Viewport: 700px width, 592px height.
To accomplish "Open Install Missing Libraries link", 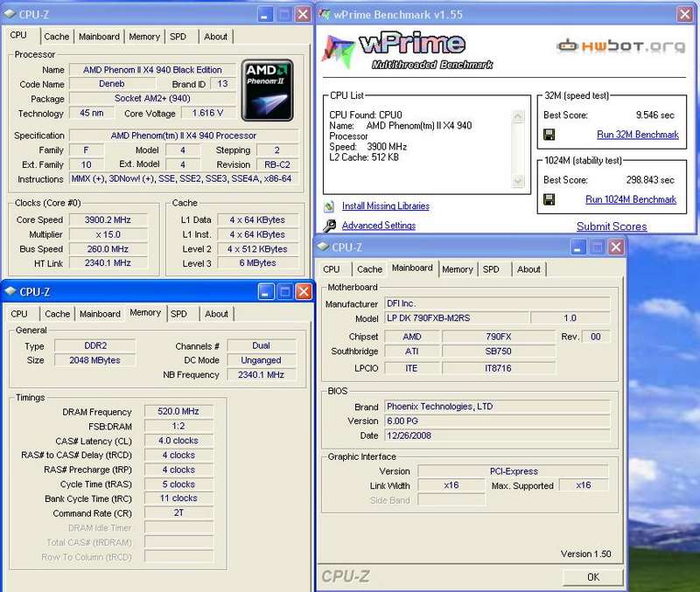I will coord(386,206).
